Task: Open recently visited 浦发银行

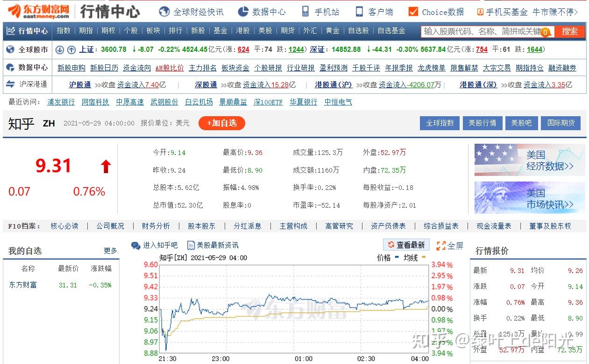Action: [x=61, y=102]
